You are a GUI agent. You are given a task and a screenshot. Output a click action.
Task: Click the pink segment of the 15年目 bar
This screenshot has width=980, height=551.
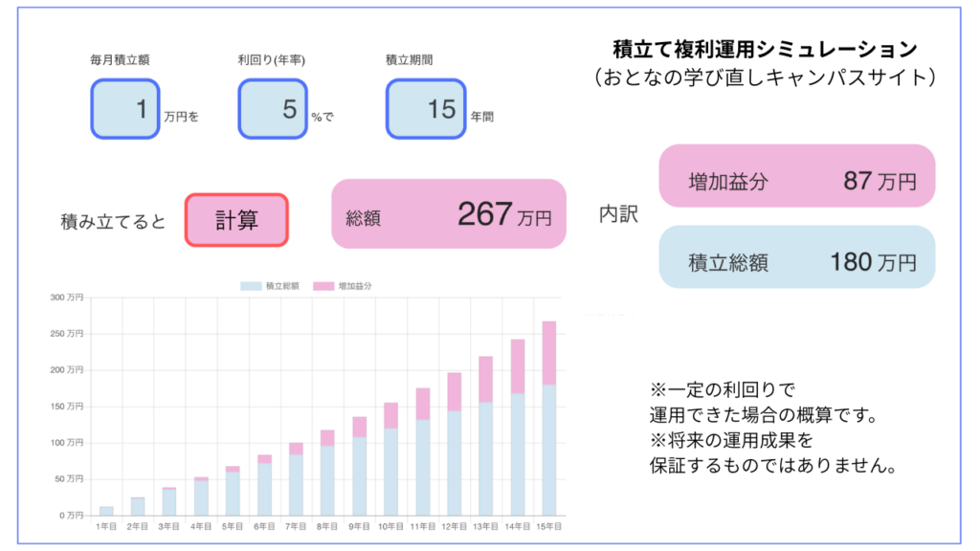coord(549,352)
